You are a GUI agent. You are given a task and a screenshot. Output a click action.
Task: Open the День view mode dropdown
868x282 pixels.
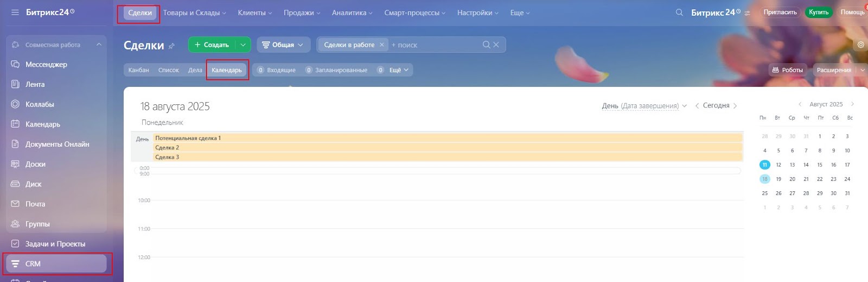pos(644,105)
